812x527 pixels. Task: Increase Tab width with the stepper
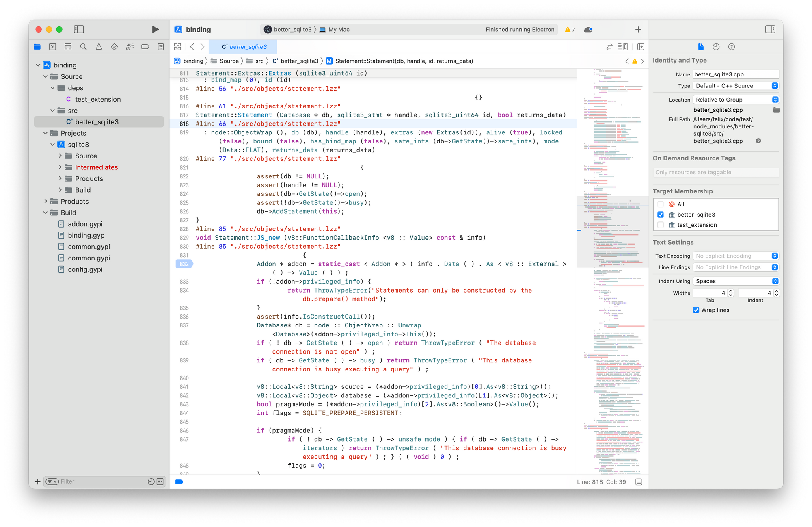tap(731, 291)
